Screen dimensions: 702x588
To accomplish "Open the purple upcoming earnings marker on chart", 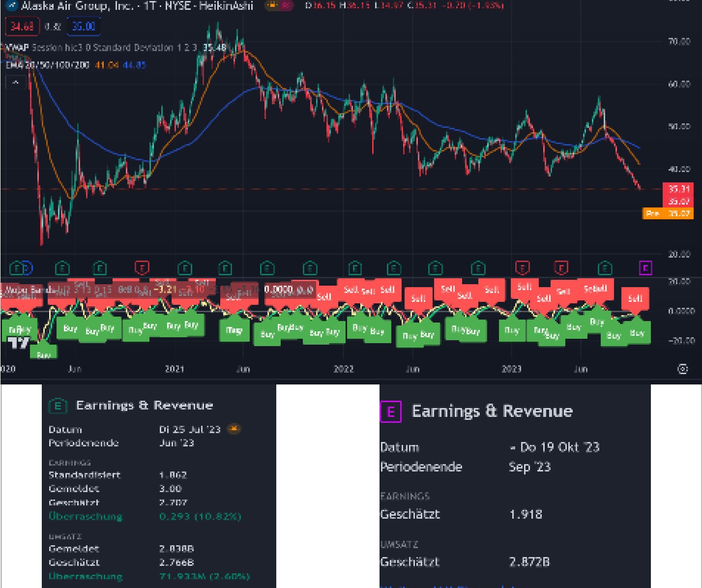I will tap(645, 268).
